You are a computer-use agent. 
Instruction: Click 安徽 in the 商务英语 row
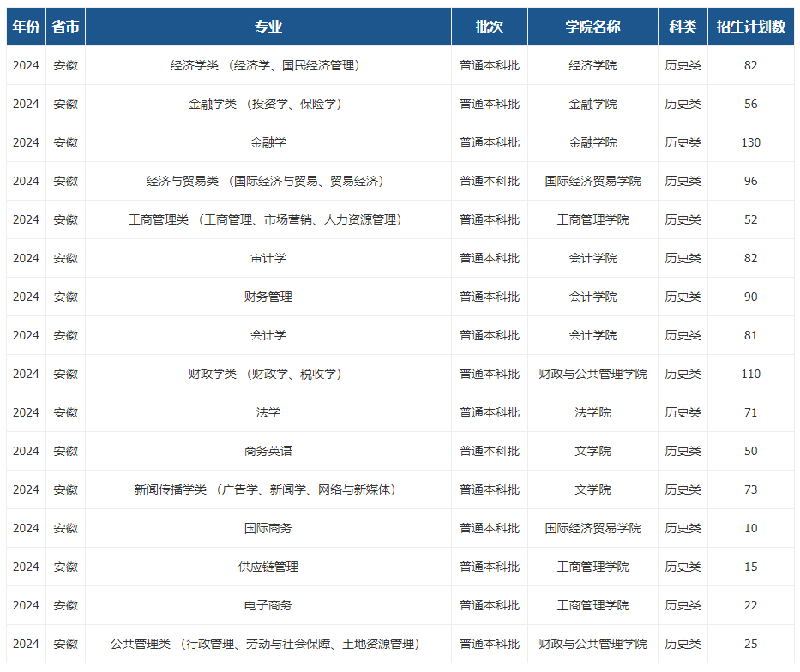point(66,451)
